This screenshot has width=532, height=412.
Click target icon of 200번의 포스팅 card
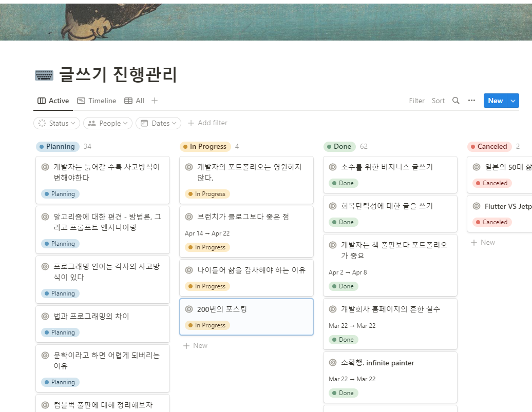189,309
